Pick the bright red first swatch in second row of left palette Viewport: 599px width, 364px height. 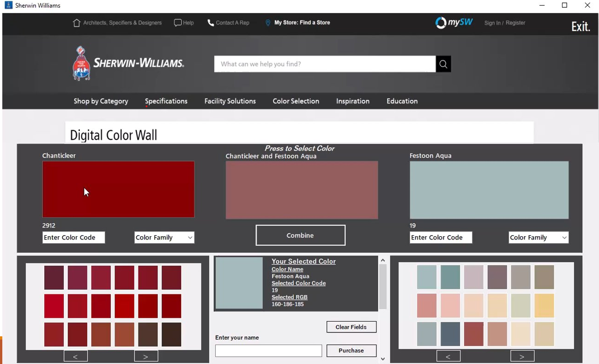tap(54, 306)
